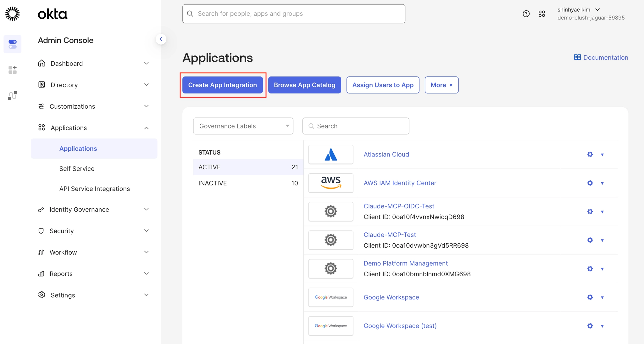Click the Google Workspace (test) logo thumbnail
Viewport: 644px width, 344px height.
coord(331,326)
